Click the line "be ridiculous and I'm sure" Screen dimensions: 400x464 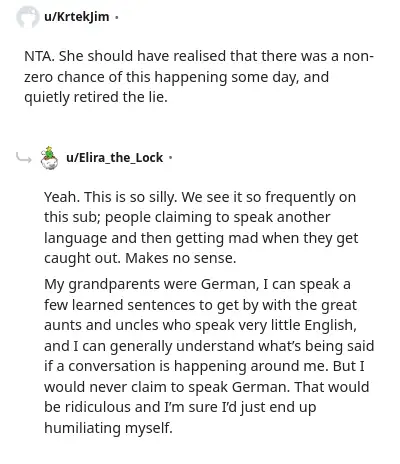pyautogui.click(x=180, y=407)
